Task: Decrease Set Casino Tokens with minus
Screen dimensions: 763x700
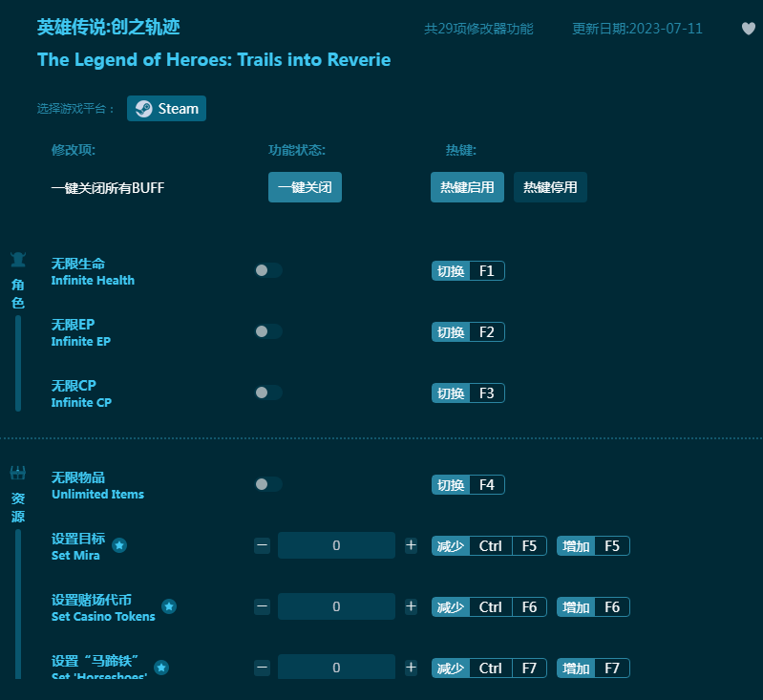Action: point(263,606)
